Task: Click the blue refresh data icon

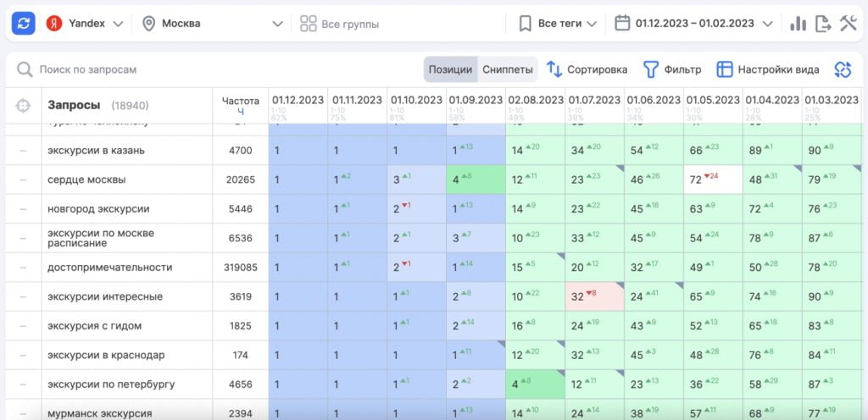Action: point(24,23)
